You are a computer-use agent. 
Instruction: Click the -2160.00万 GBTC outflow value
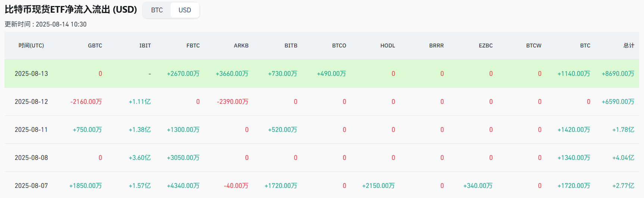click(86, 102)
